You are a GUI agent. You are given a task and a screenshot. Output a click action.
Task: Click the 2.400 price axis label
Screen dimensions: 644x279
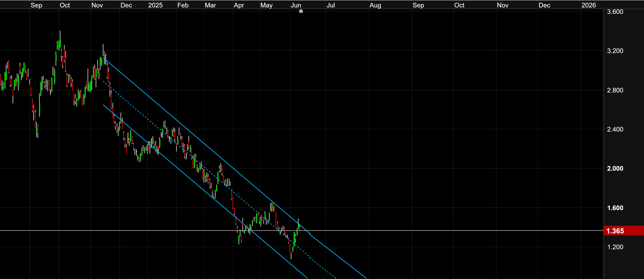pos(615,129)
